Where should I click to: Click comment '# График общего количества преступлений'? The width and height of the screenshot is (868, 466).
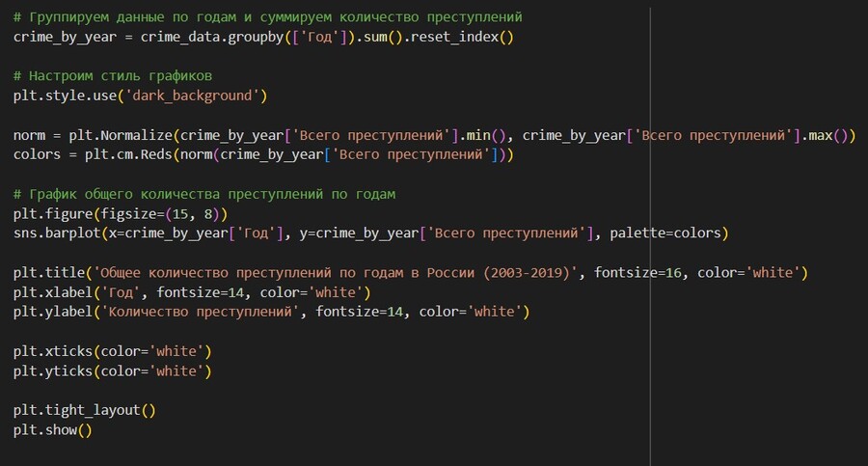[168, 195]
